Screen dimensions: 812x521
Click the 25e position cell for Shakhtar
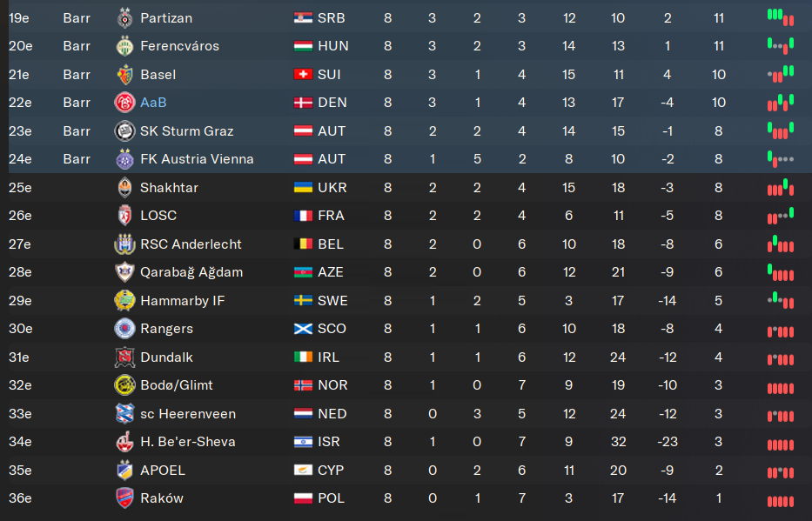tap(20, 188)
